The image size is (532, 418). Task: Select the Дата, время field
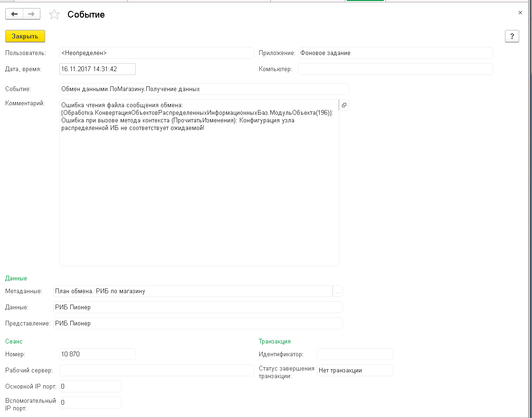click(x=97, y=69)
